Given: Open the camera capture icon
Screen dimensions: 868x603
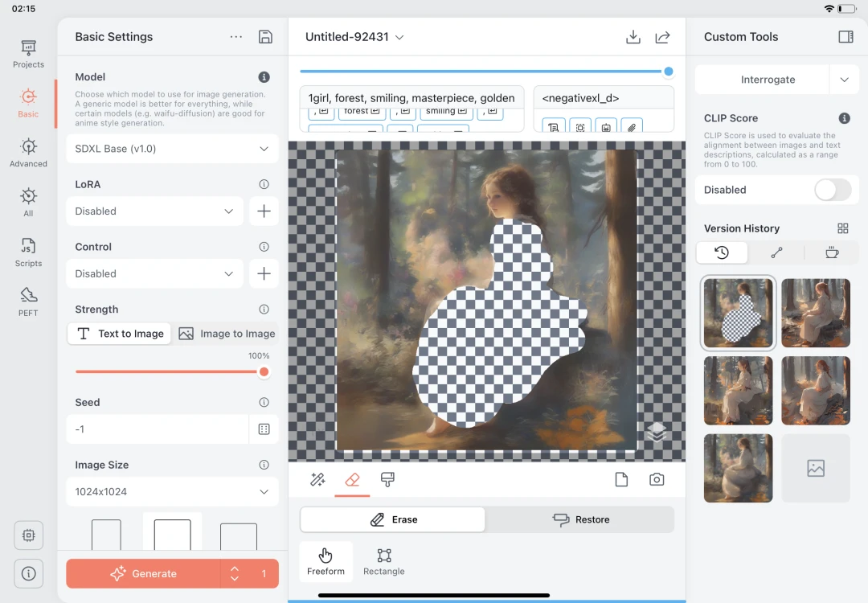Looking at the screenshot, I should point(657,480).
